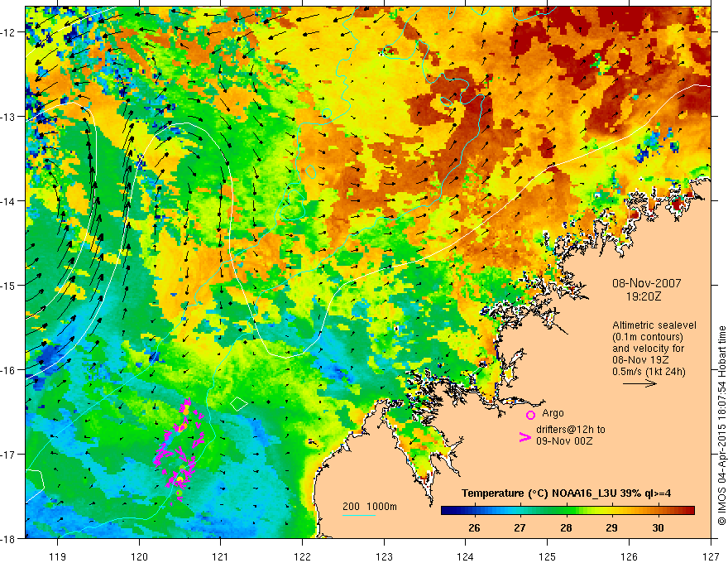Click the small white diamond contour on map

[238, 403]
